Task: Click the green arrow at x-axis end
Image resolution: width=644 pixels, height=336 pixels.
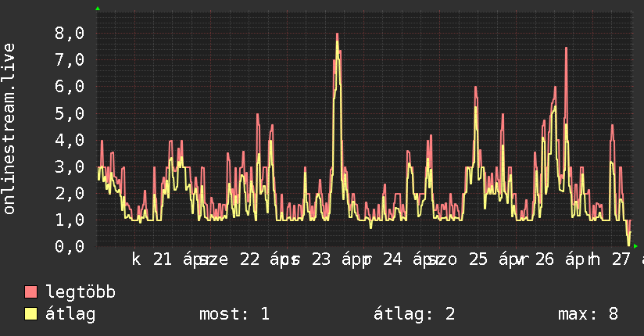Action: 635,246
